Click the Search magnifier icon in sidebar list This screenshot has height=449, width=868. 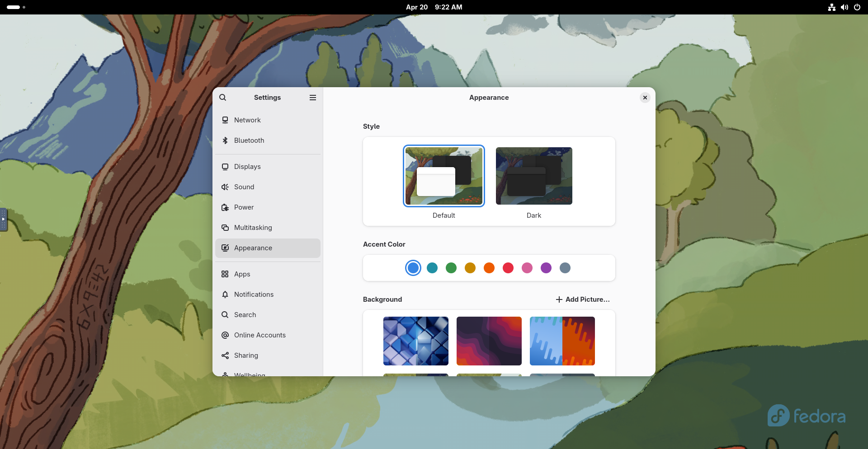(x=225, y=315)
